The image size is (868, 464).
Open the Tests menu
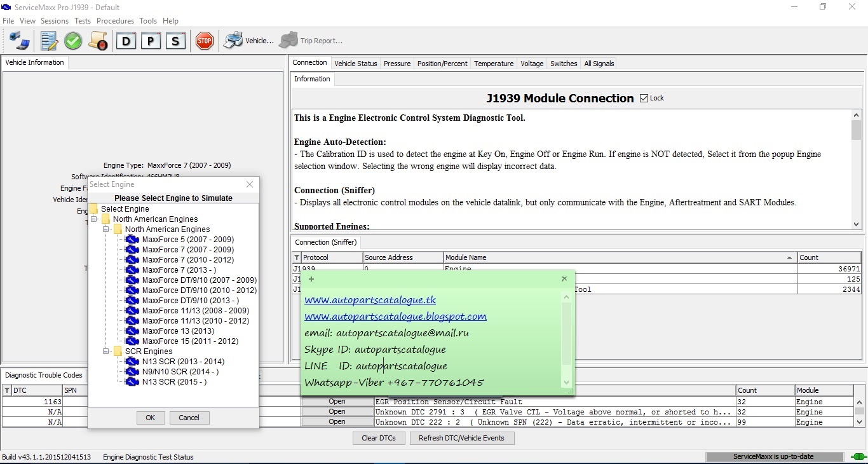83,21
